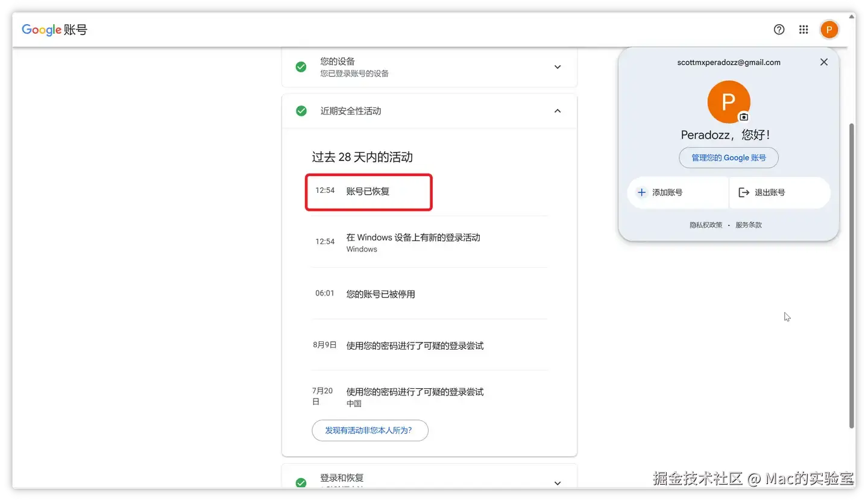The image size is (868, 501).
Task: Click green checkmark beside 您的设备
Action: (x=301, y=67)
